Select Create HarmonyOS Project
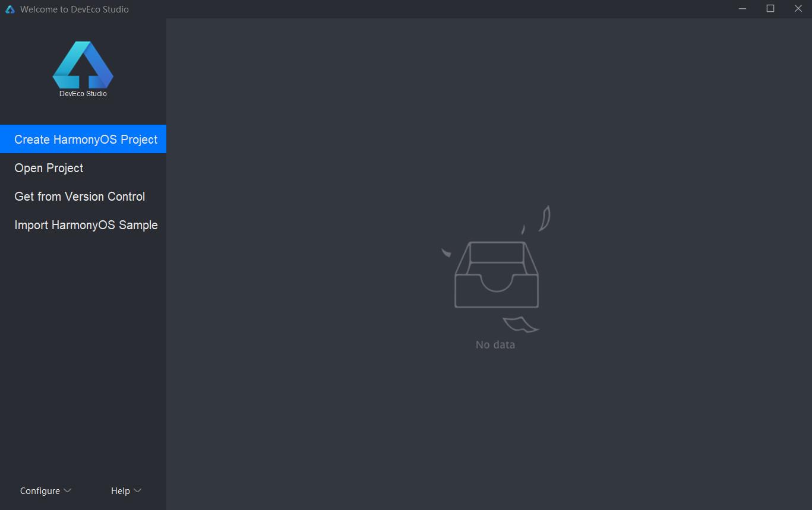Image resolution: width=812 pixels, height=510 pixels. pyautogui.click(x=83, y=139)
